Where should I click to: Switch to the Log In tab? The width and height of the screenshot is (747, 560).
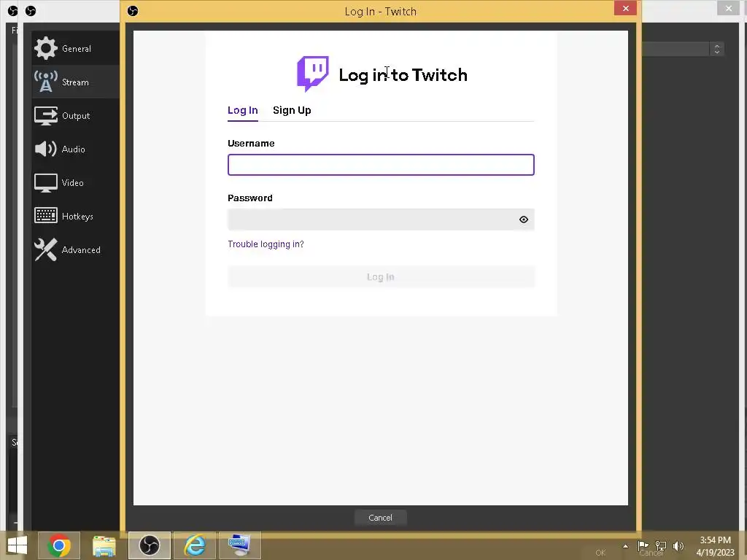coord(242,111)
